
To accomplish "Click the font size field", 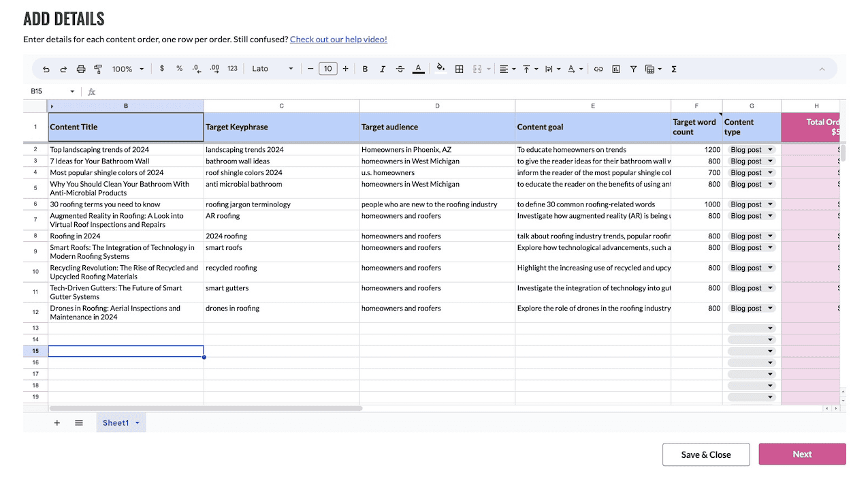I will (x=328, y=69).
